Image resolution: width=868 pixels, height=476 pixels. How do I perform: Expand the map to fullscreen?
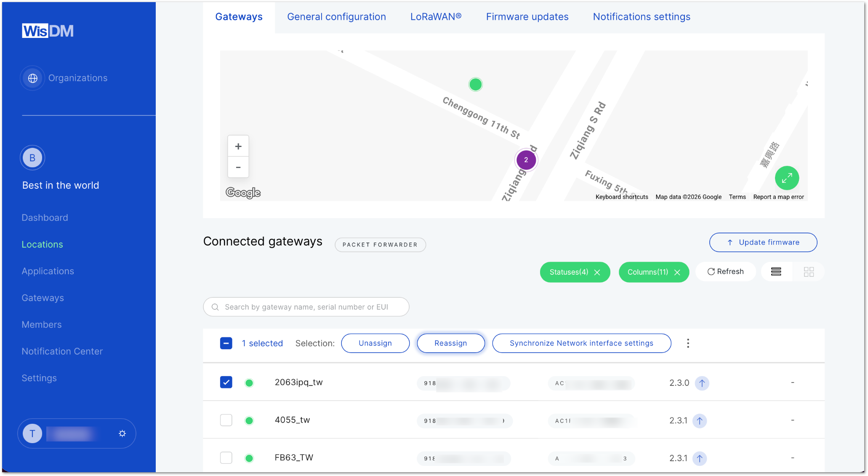tap(787, 178)
